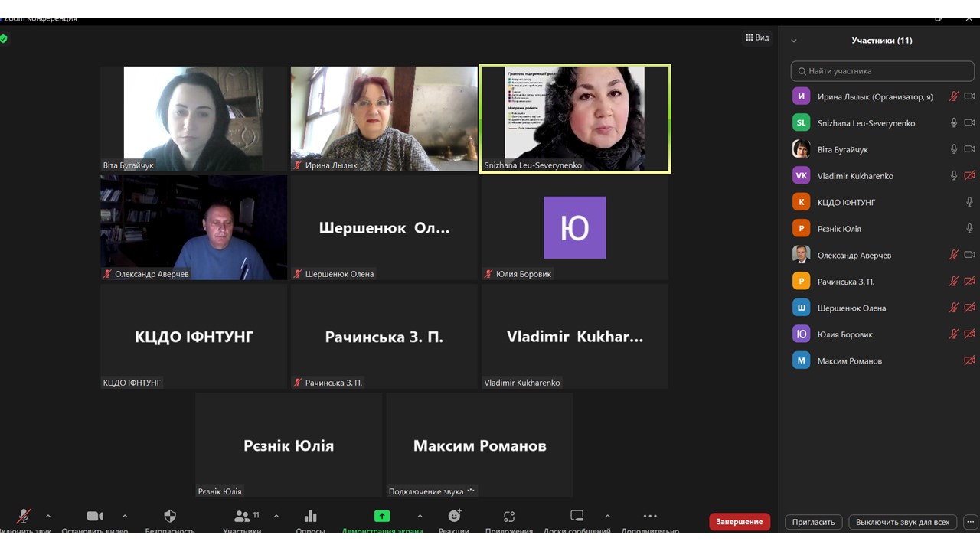This screenshot has width=980, height=551.
Task: Select Олександр Аверчев video thumbnail
Action: [194, 227]
